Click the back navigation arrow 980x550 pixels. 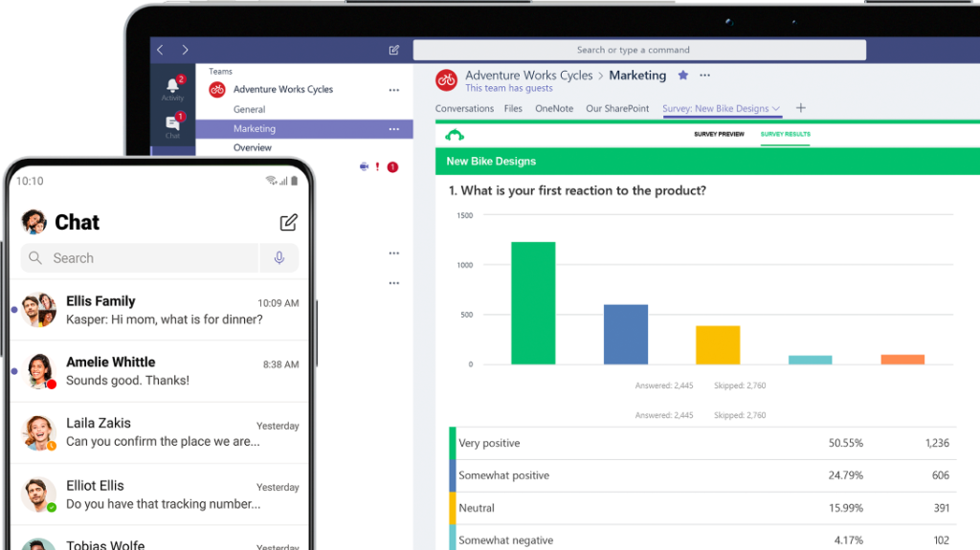coord(160,50)
